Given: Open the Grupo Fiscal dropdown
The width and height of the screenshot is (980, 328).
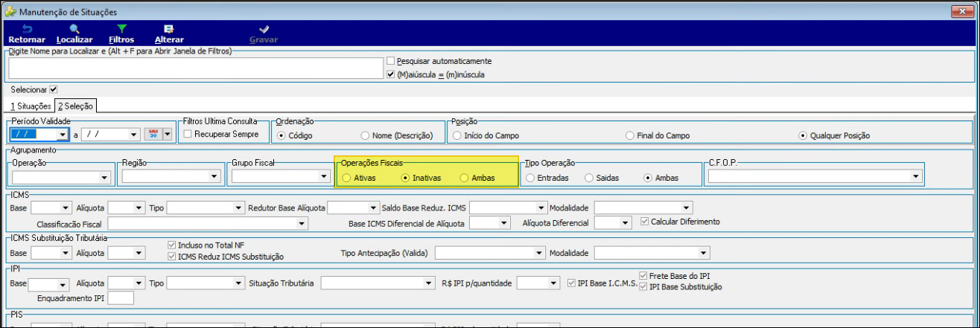Looking at the screenshot, I should pos(324,176).
